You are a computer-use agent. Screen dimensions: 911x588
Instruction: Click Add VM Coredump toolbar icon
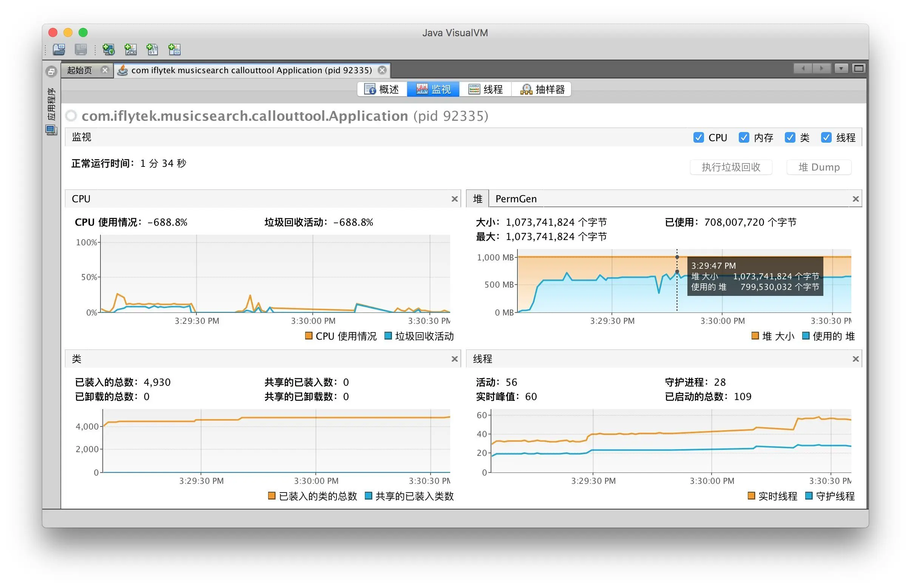tap(152, 49)
